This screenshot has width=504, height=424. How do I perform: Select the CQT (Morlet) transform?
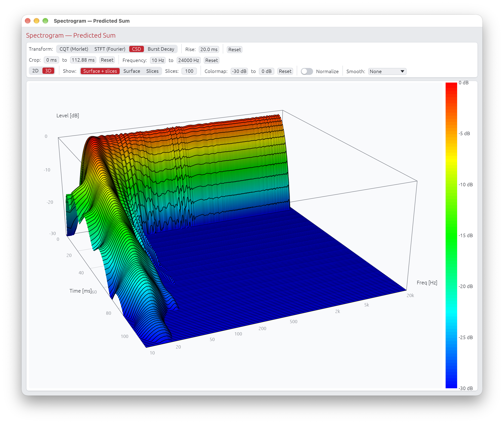[74, 49]
